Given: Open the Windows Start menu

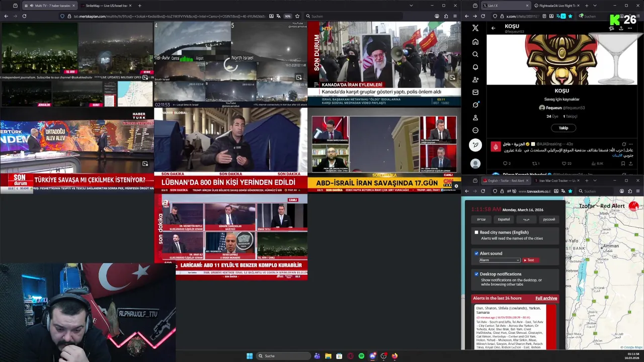Looking at the screenshot, I should (x=250, y=356).
